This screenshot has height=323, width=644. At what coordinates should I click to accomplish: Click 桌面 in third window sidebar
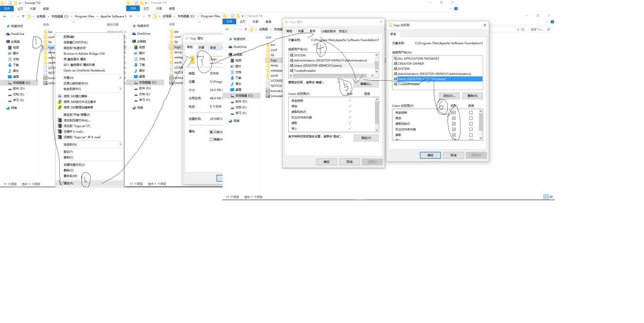[x=236, y=90]
